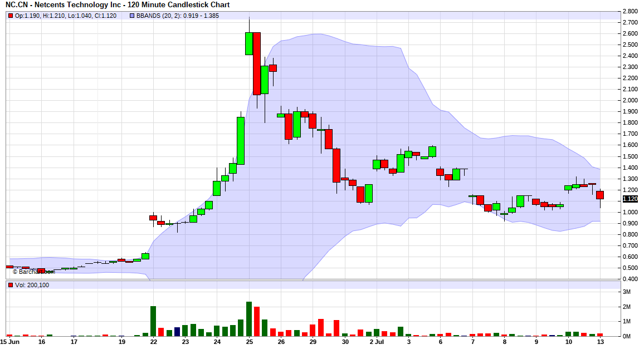644x359 pixels.
Task: Click the 3M volume axis label
Action: (627, 292)
